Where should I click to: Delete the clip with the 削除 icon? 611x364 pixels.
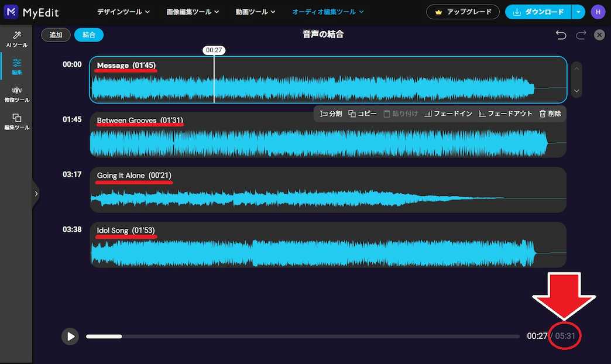550,114
